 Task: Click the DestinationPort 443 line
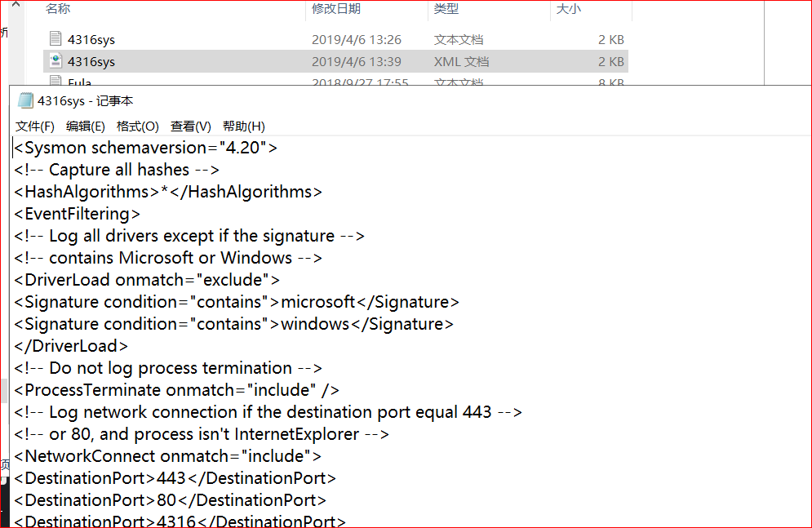[x=175, y=478]
